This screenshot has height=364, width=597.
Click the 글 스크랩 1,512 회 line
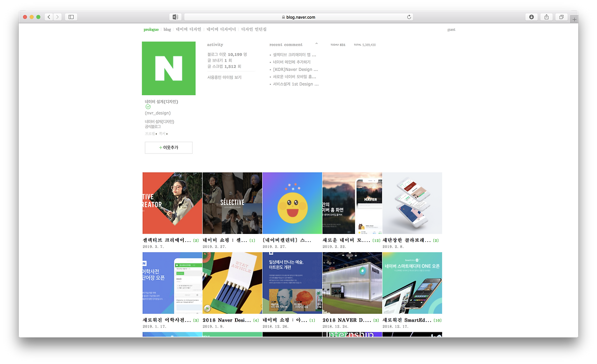[224, 67]
